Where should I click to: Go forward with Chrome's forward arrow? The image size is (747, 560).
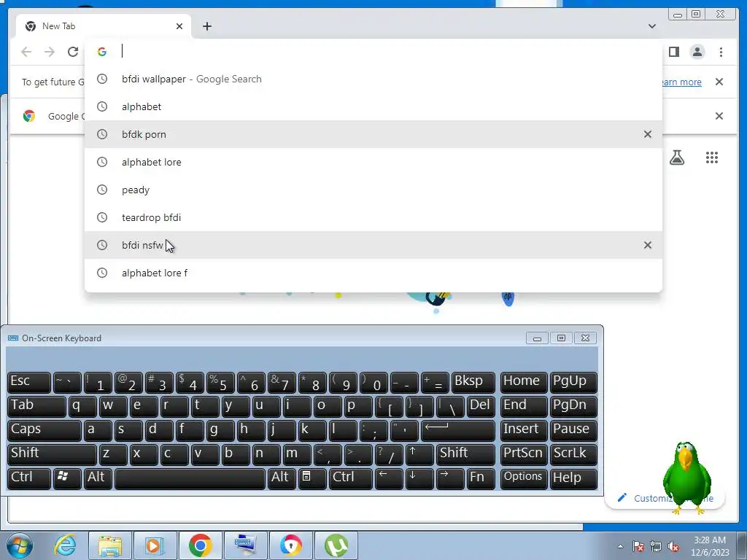50,52
